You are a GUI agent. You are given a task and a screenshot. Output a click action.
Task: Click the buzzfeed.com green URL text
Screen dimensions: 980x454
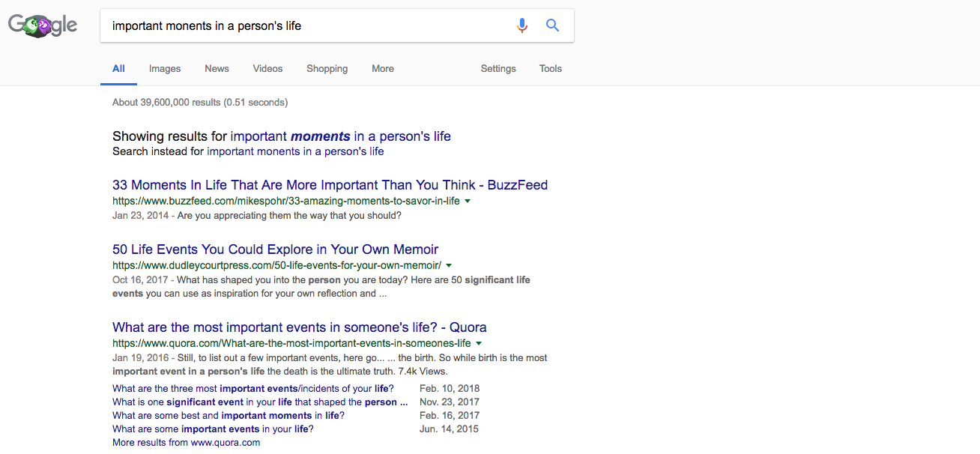(x=286, y=202)
